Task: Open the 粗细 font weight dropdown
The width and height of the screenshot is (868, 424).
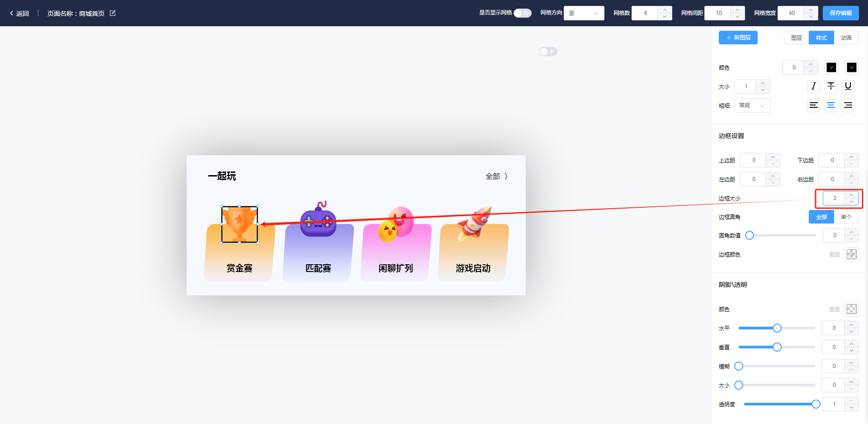Action: point(752,105)
